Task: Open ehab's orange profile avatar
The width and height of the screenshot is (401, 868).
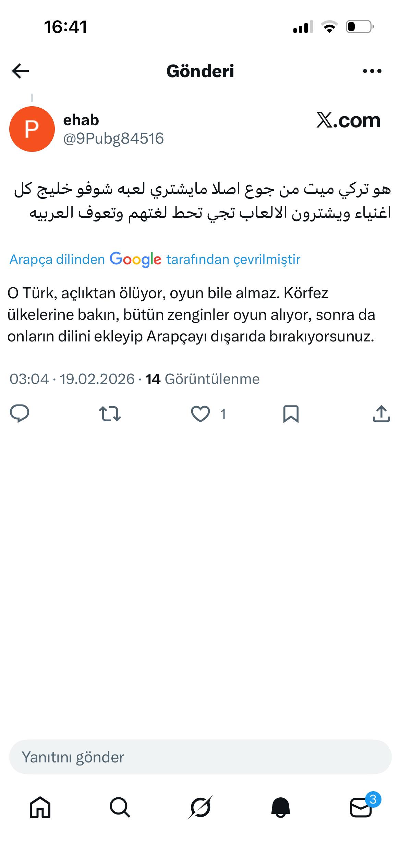Action: [x=32, y=129]
